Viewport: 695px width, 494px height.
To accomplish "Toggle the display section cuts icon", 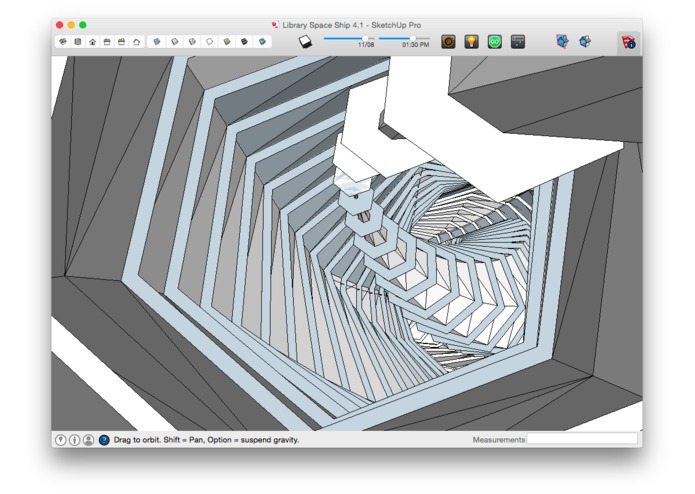I will point(585,42).
